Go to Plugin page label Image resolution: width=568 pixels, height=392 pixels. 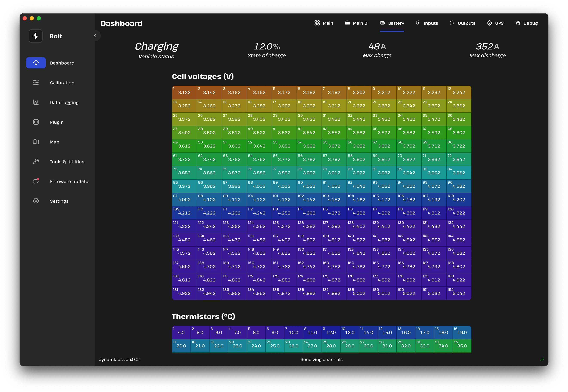click(57, 122)
